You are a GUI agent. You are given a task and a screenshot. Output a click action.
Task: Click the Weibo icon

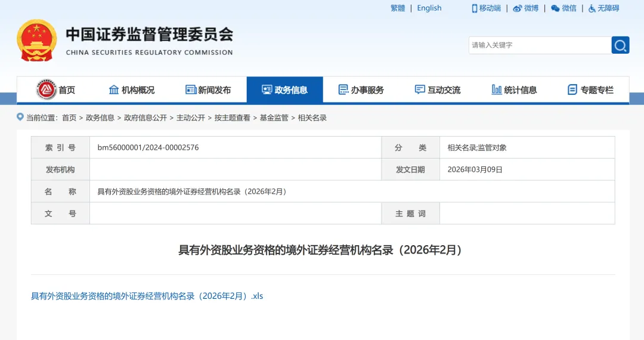(x=518, y=8)
